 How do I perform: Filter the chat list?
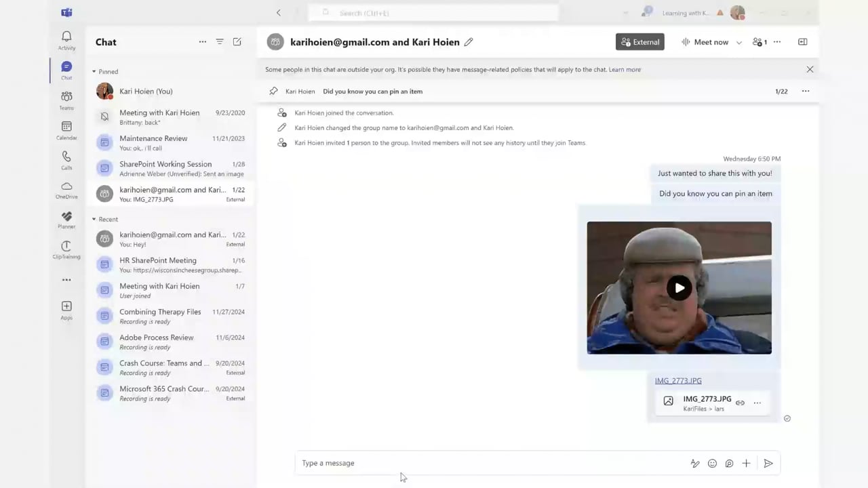click(x=220, y=42)
